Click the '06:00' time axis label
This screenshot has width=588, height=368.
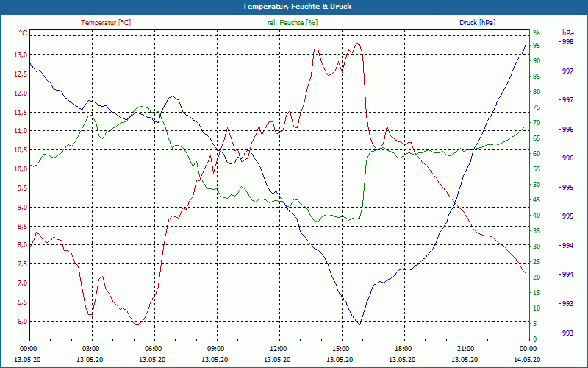(x=153, y=348)
